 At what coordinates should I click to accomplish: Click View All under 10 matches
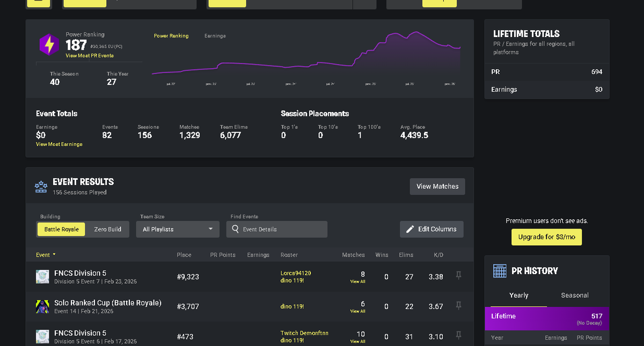[357, 341]
